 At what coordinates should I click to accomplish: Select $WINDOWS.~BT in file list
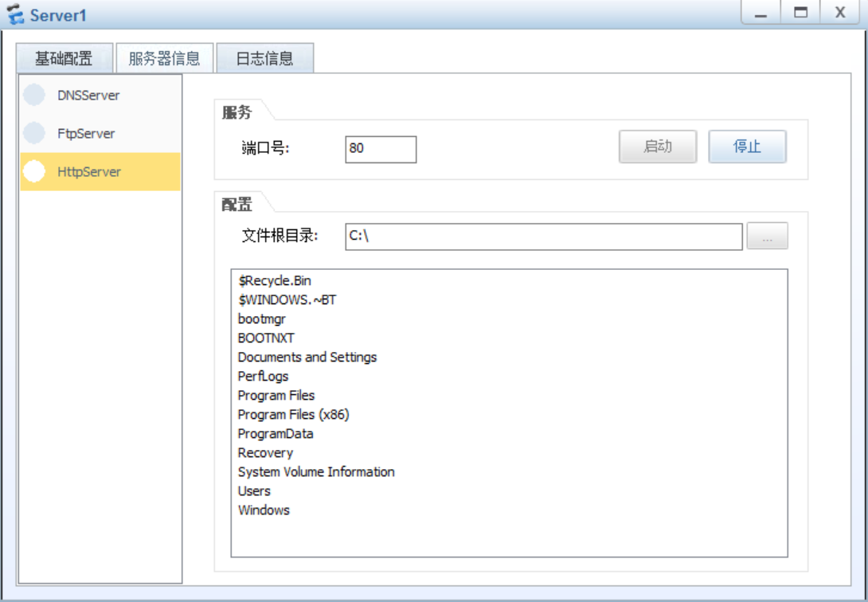[x=287, y=300]
